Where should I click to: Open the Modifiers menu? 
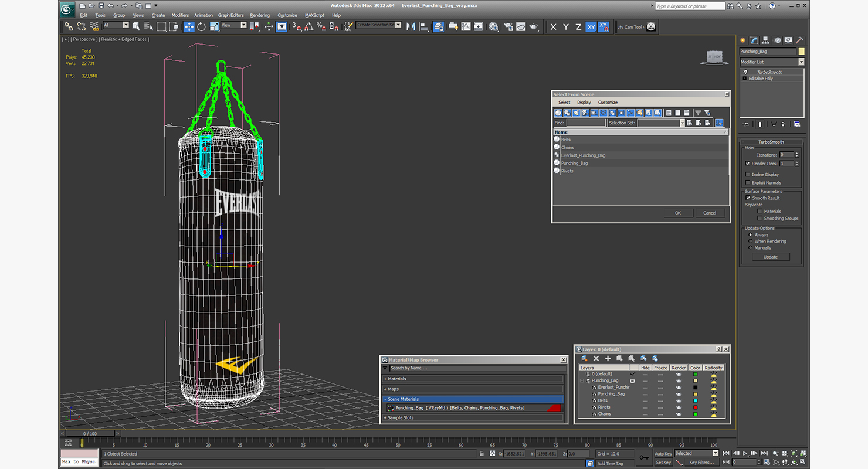(180, 15)
